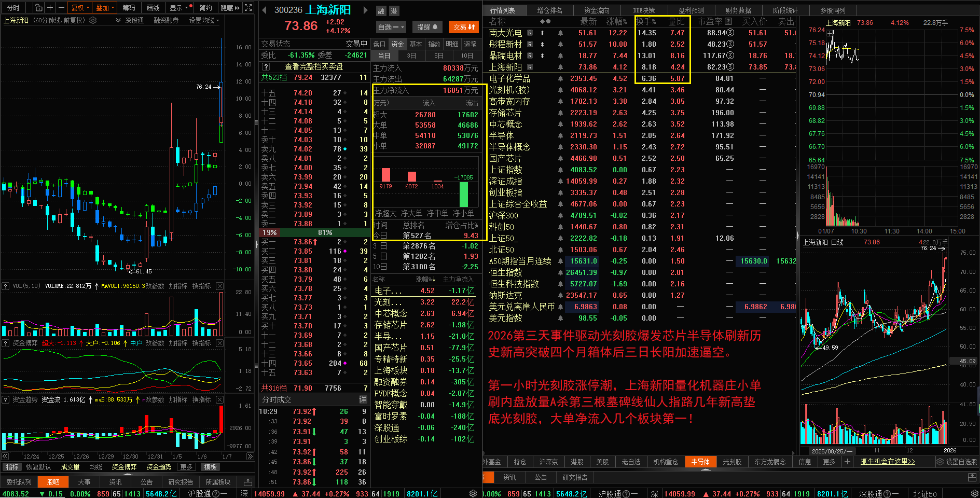Click the fullscreen expand icon in chart toolbar

[249, 8]
